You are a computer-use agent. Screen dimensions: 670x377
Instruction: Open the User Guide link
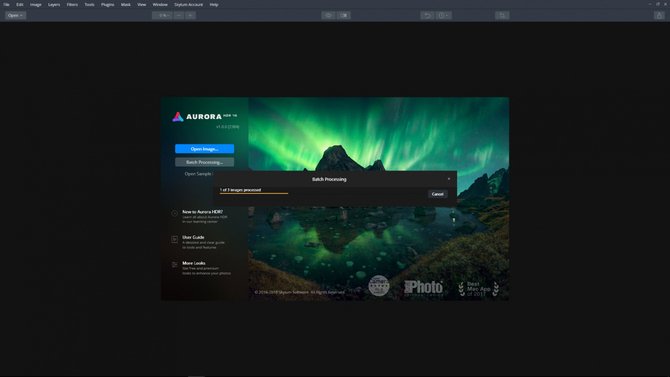pos(193,237)
